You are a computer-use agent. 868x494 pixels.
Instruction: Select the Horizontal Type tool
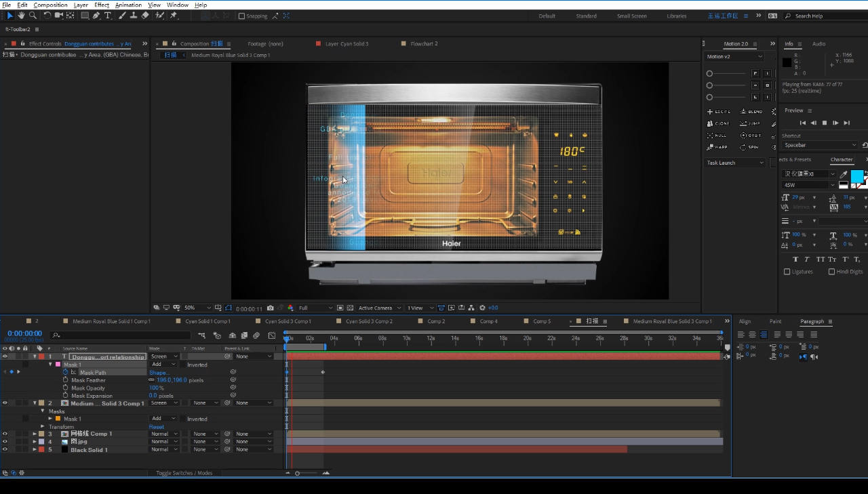(107, 16)
